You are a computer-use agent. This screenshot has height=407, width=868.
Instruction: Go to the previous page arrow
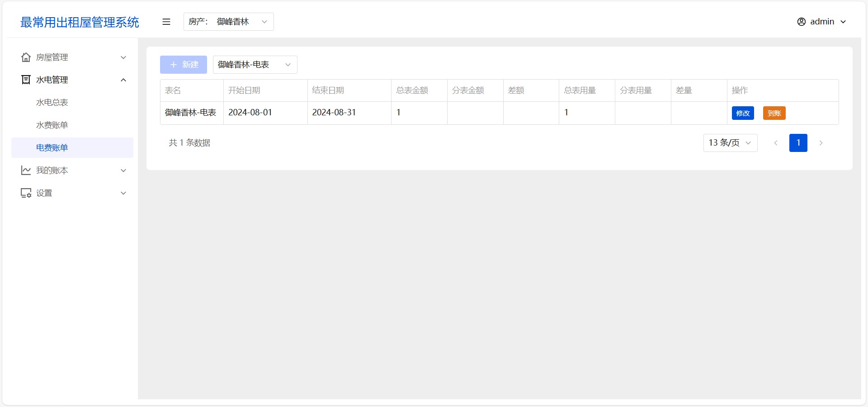coord(776,143)
